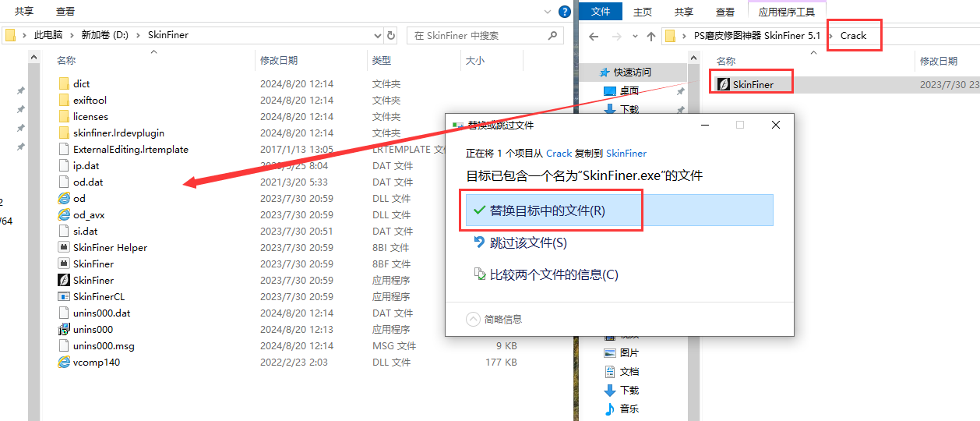Open the 应用程序工具 tab

787,12
